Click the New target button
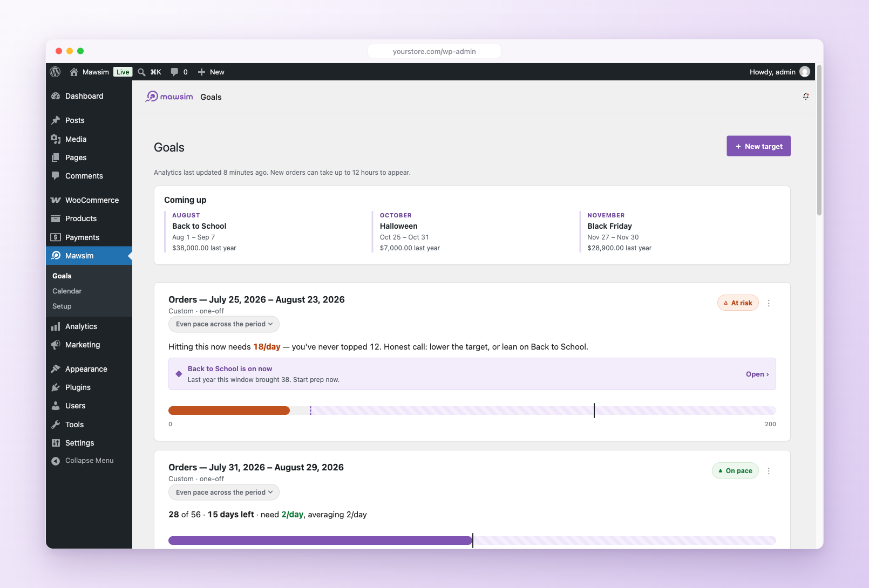 [x=758, y=146]
